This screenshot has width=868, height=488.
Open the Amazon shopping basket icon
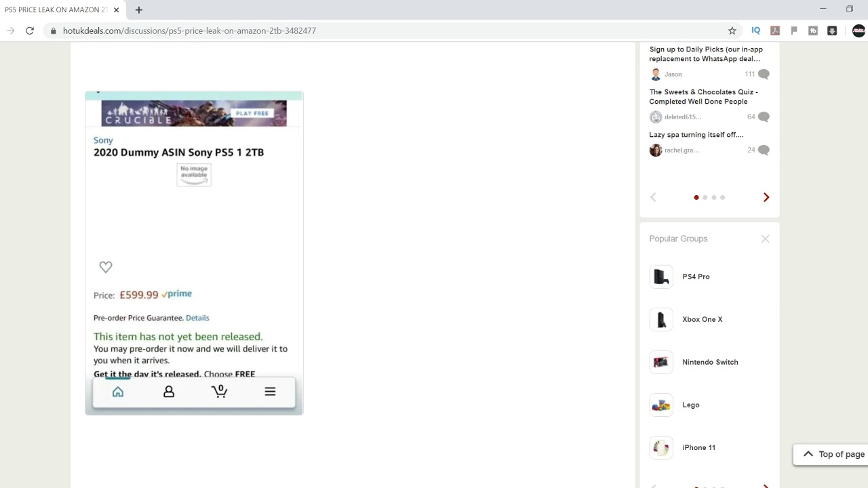(x=219, y=391)
